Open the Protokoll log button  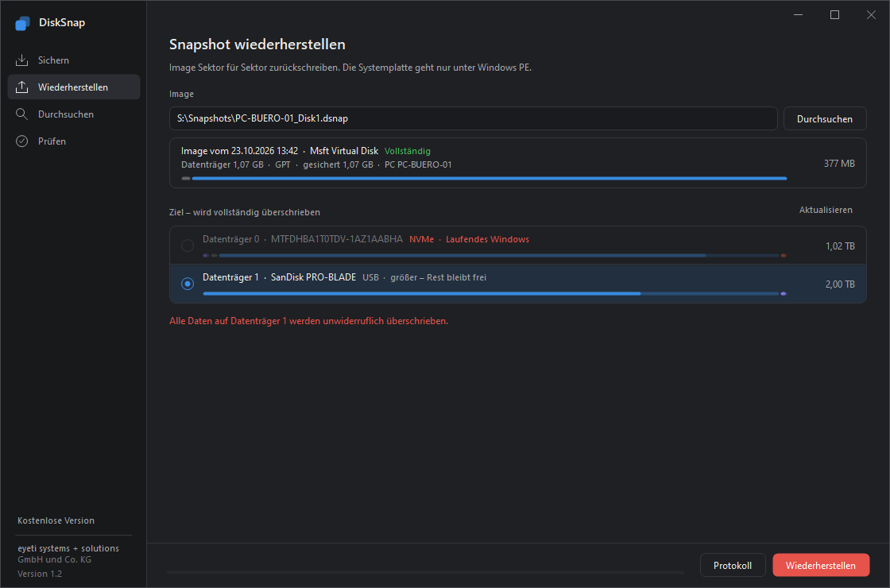[733, 565]
